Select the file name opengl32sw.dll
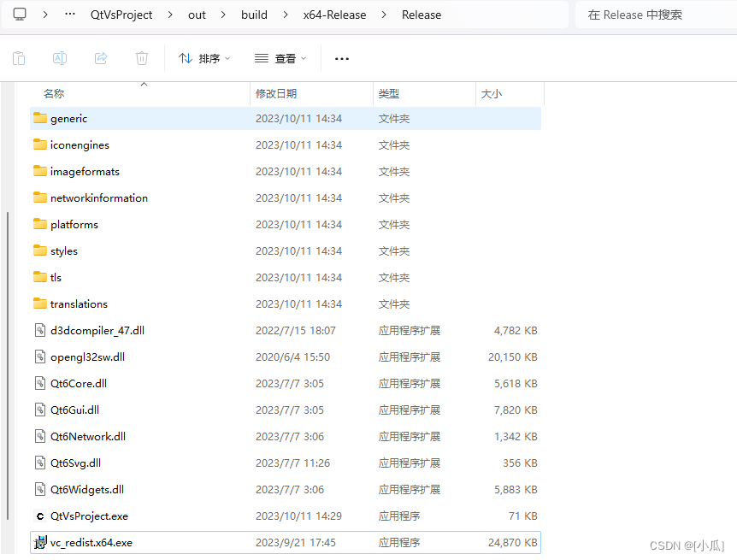737x560 pixels. [x=87, y=357]
